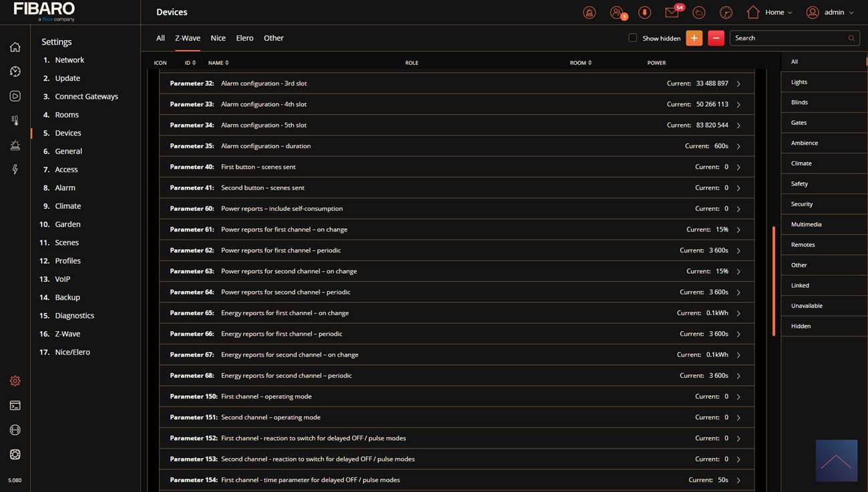The width and height of the screenshot is (868, 492).
Task: Click the orange vertical scrollbar thumb
Action: pos(774,280)
